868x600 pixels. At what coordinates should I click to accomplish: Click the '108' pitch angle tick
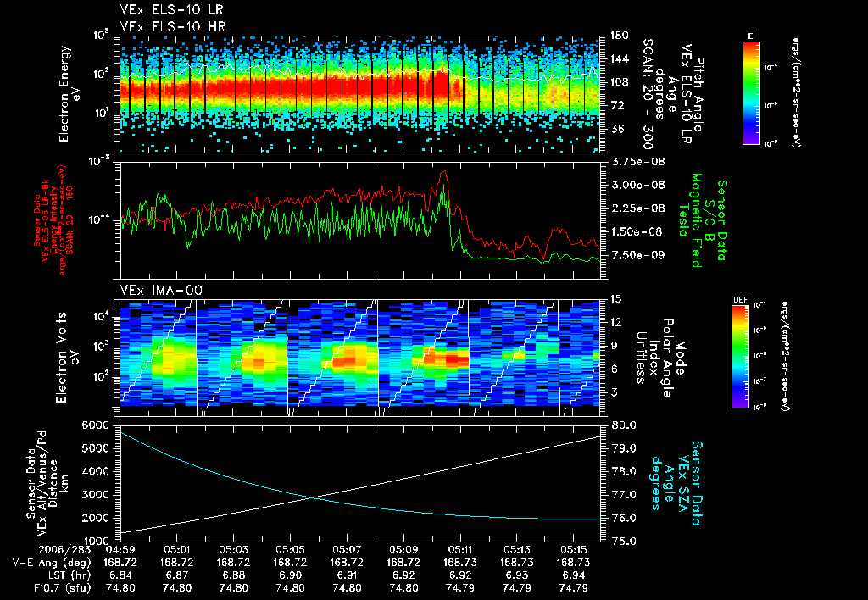[619, 82]
